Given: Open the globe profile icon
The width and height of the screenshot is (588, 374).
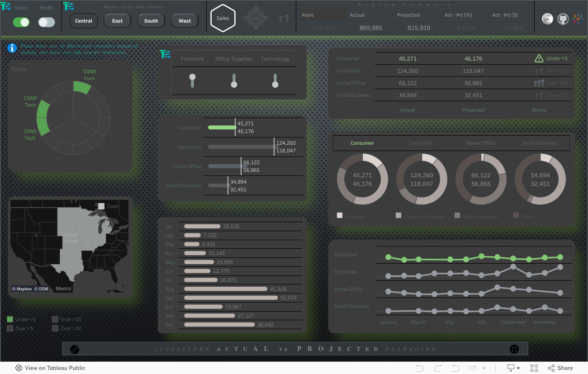Looking at the screenshot, I should point(547,19).
